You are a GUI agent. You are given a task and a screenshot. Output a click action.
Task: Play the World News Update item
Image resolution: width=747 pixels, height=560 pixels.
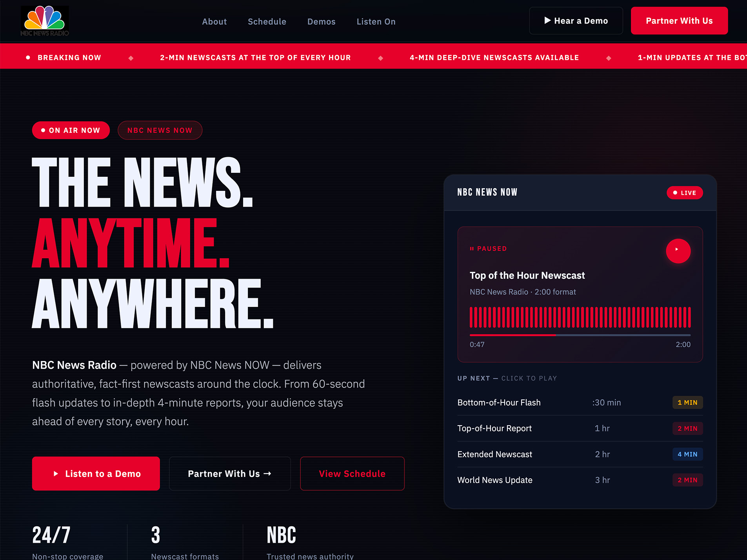tap(580, 480)
